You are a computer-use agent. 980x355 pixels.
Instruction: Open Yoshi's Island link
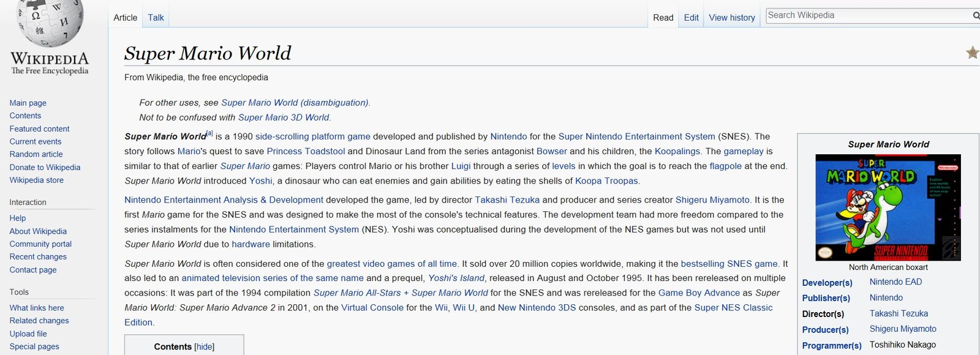pyautogui.click(x=456, y=278)
